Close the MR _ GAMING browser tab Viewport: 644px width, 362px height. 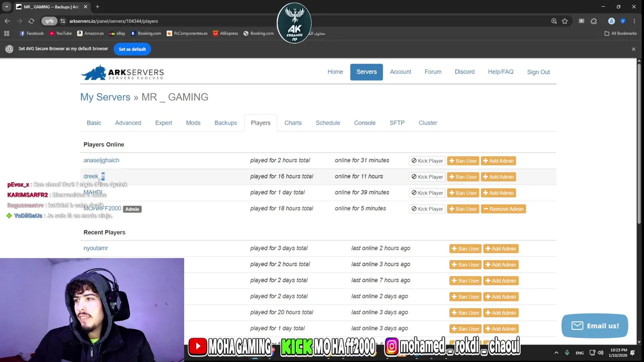tap(86, 7)
